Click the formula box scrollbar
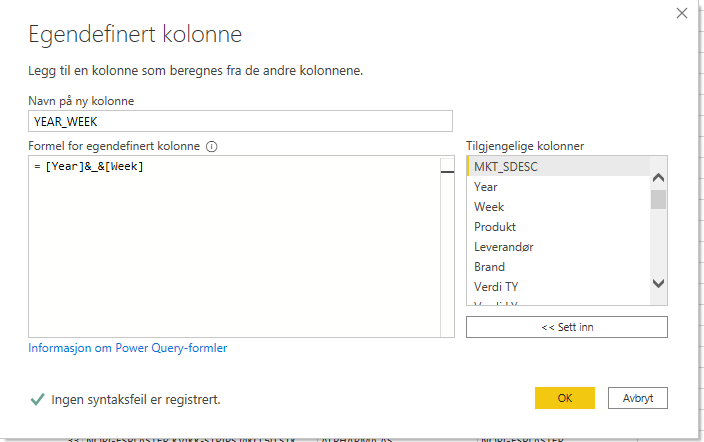Viewport: 704px width, 442px height. click(447, 250)
